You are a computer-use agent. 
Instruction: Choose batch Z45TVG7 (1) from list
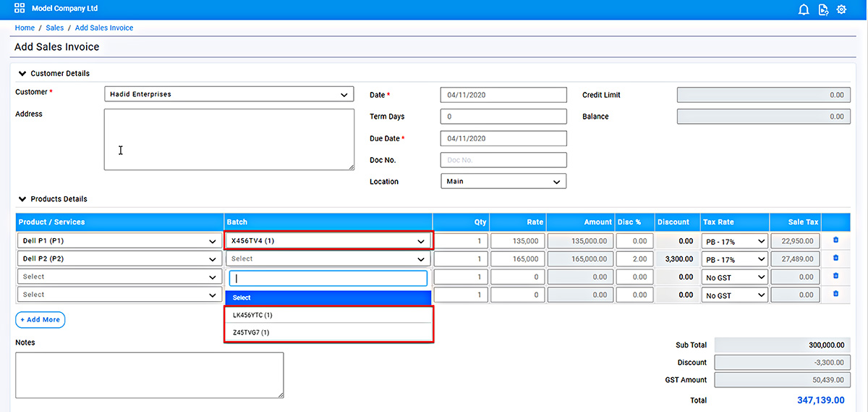[328, 332]
